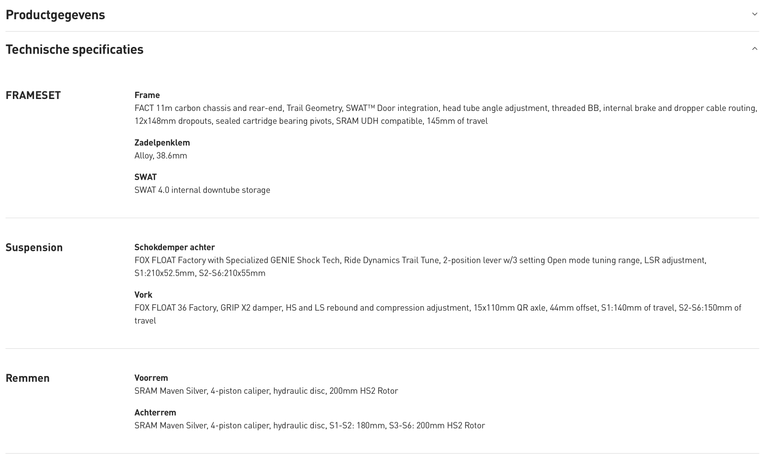This screenshot has height=454, width=770.
Task: Expand the Productgegevens chevron arrow
Action: pyautogui.click(x=754, y=14)
